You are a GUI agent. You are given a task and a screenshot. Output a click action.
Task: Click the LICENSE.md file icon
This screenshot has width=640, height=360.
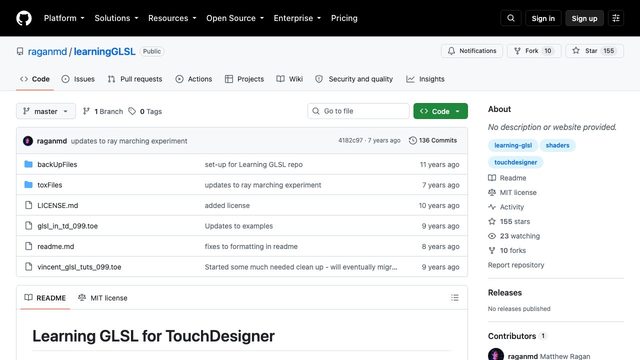coord(28,205)
